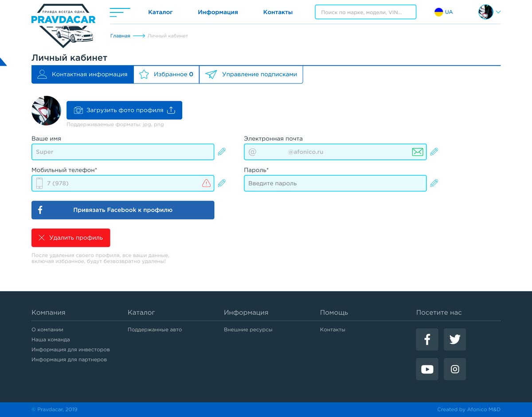Screen dimensions: 532x417
Task: Open the О компании footer link
Action: (x=47, y=330)
